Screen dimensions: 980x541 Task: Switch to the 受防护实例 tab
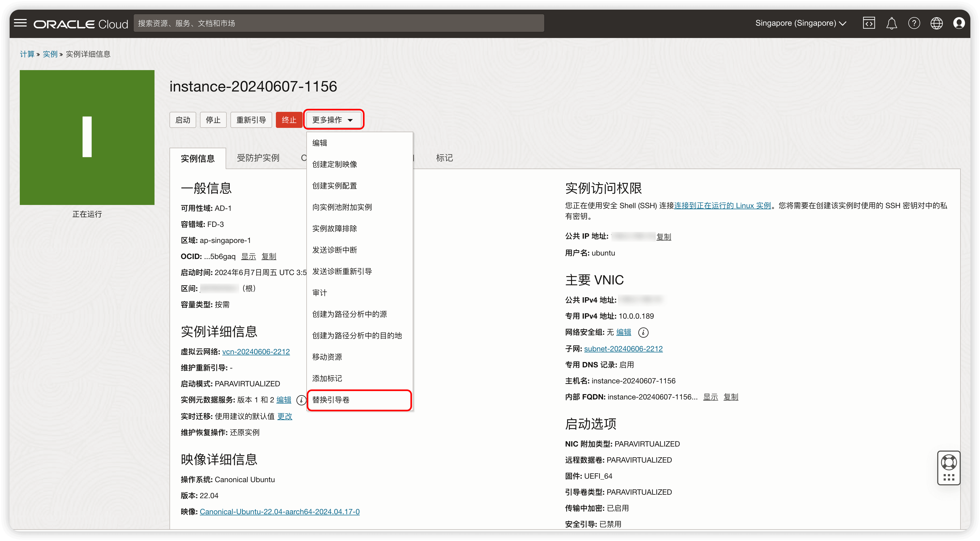258,158
